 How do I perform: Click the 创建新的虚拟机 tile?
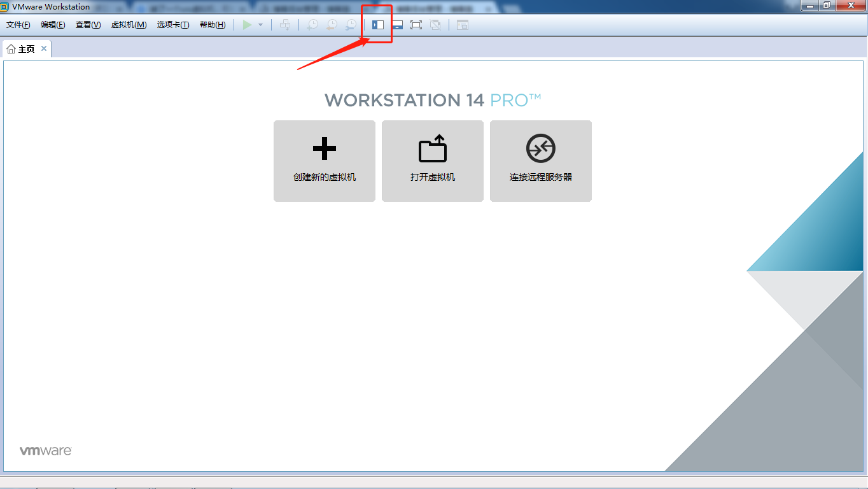(325, 161)
